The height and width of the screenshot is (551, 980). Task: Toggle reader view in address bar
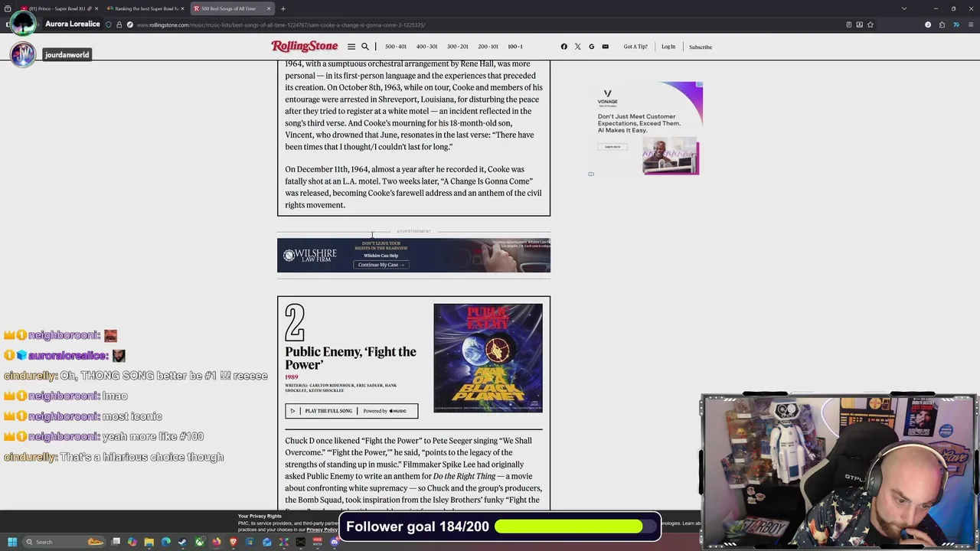tap(849, 24)
